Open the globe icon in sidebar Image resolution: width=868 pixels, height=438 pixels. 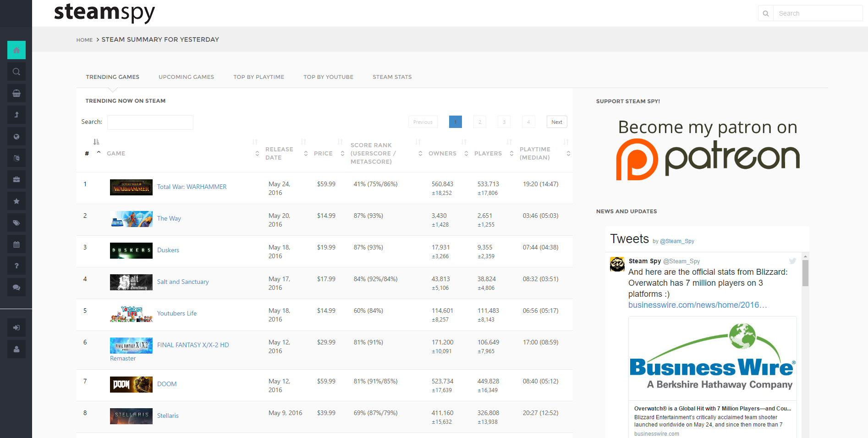[x=16, y=136]
